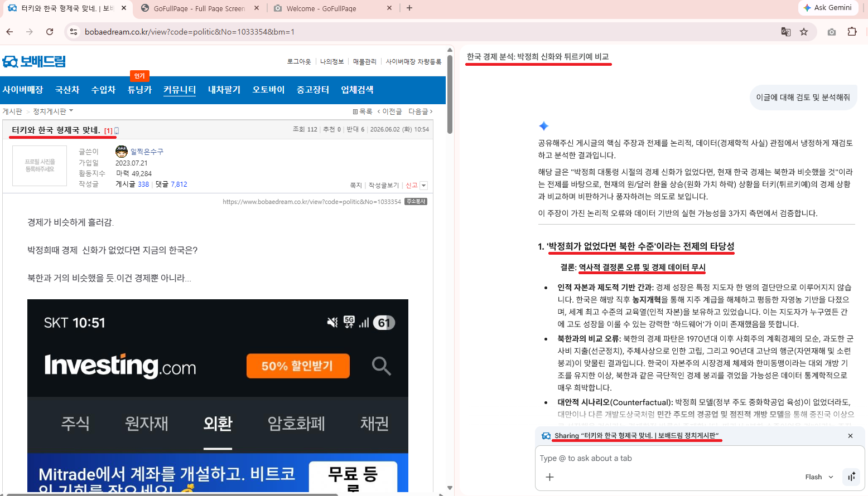Bookmark this page with star icon
The height and width of the screenshot is (496, 868).
(804, 32)
